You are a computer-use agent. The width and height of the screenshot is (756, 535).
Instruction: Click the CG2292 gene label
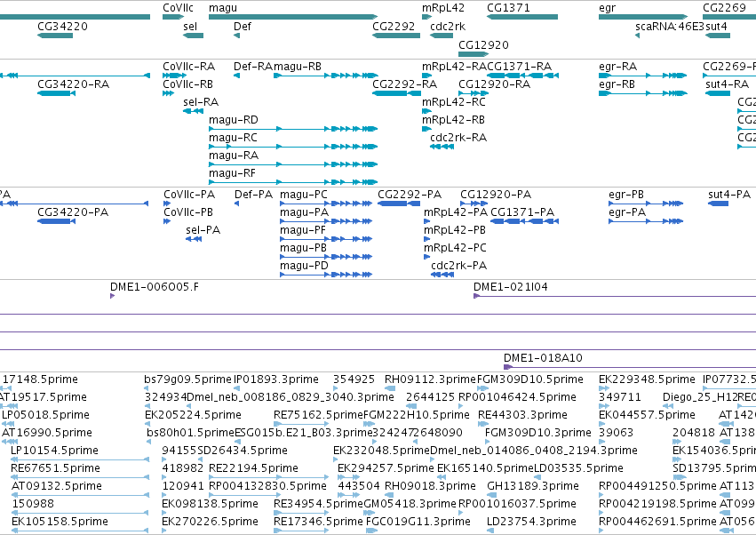click(394, 26)
